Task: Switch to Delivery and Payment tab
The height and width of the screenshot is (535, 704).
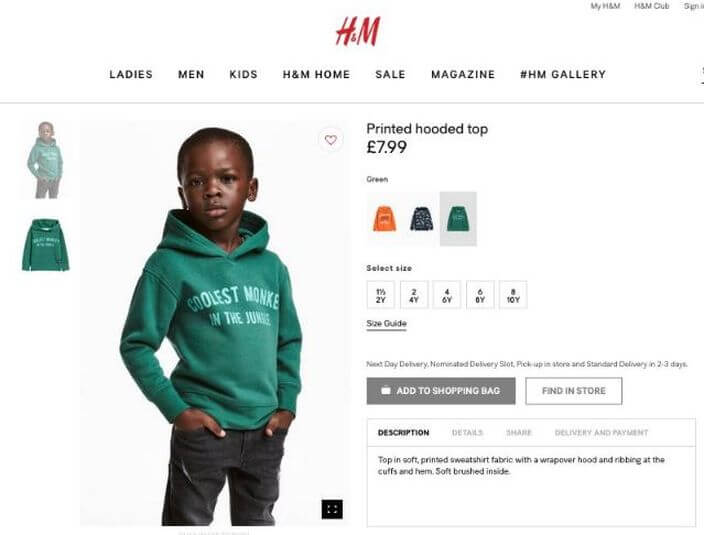Action: tap(601, 433)
